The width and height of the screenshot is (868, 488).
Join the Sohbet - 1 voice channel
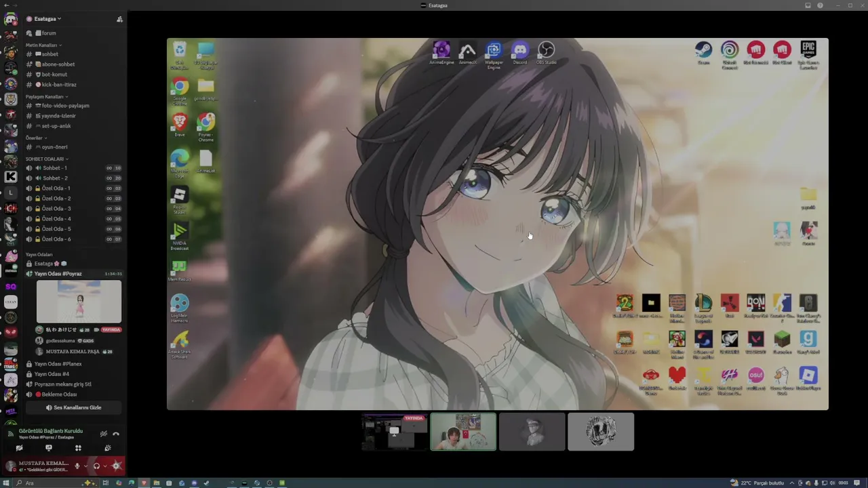point(73,168)
